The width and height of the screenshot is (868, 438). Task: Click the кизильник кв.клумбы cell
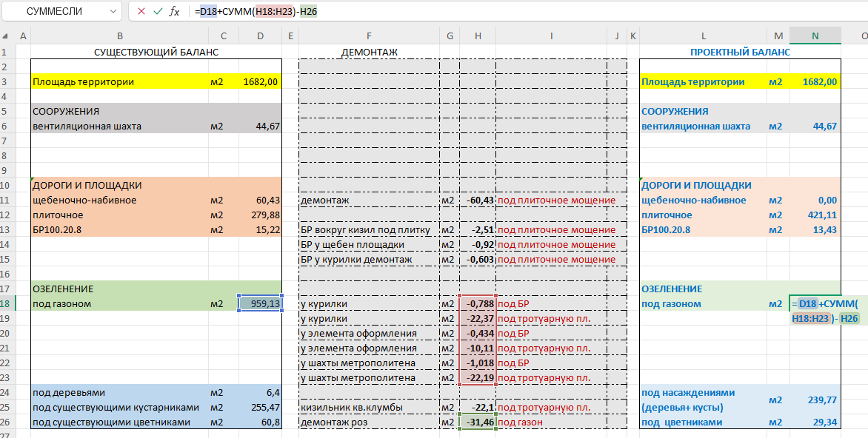(370, 408)
